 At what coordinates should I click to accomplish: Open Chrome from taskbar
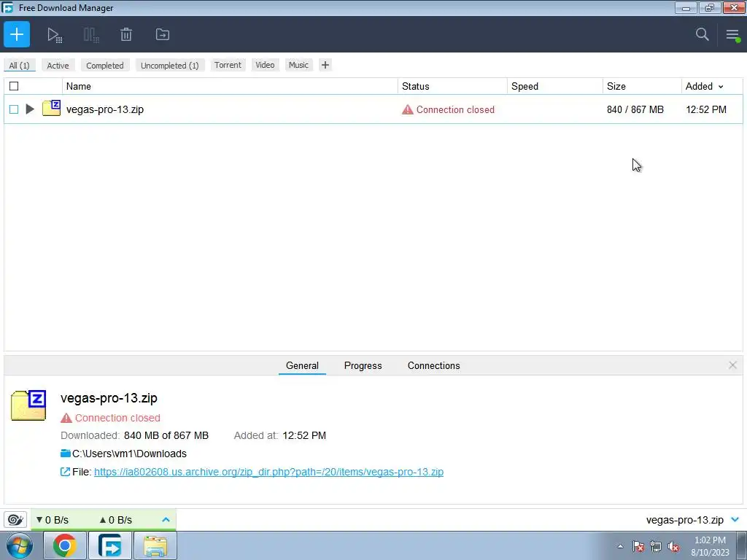tap(65, 545)
